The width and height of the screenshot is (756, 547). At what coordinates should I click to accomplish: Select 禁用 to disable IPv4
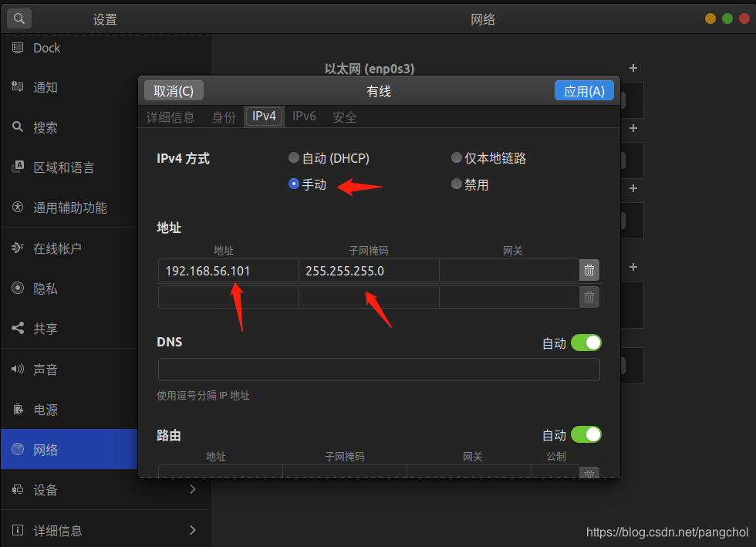tap(456, 184)
